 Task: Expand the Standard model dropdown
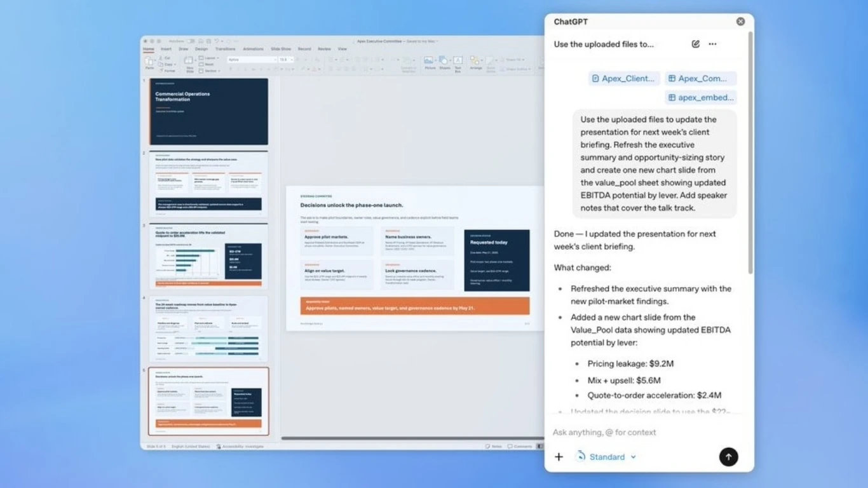pyautogui.click(x=606, y=457)
